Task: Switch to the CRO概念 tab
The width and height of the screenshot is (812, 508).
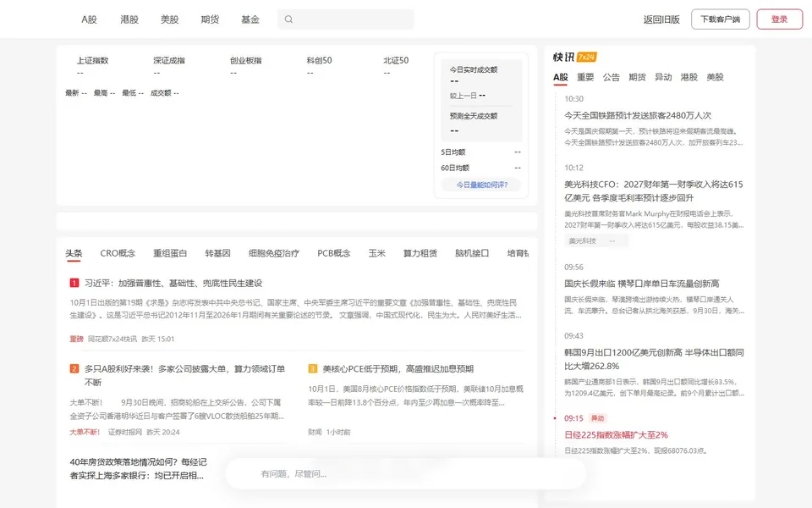Action: 118,253
